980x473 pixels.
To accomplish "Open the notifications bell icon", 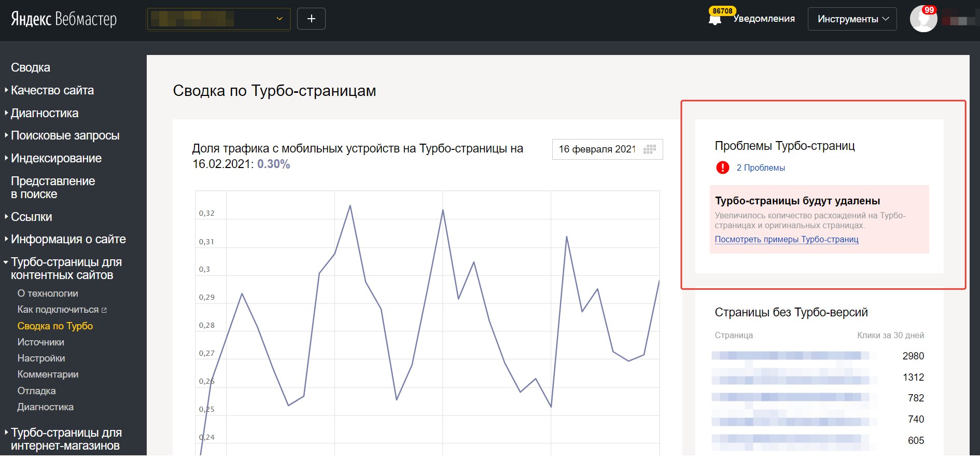I will 715,20.
